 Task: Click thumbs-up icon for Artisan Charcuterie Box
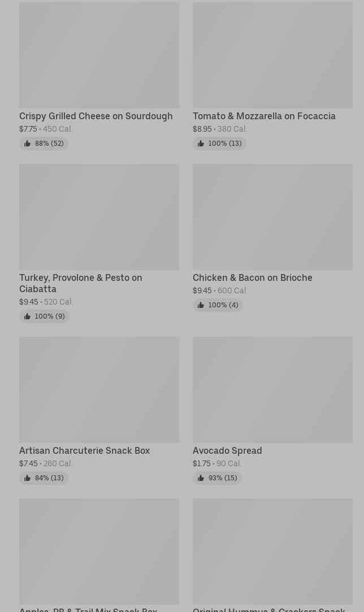click(x=27, y=478)
